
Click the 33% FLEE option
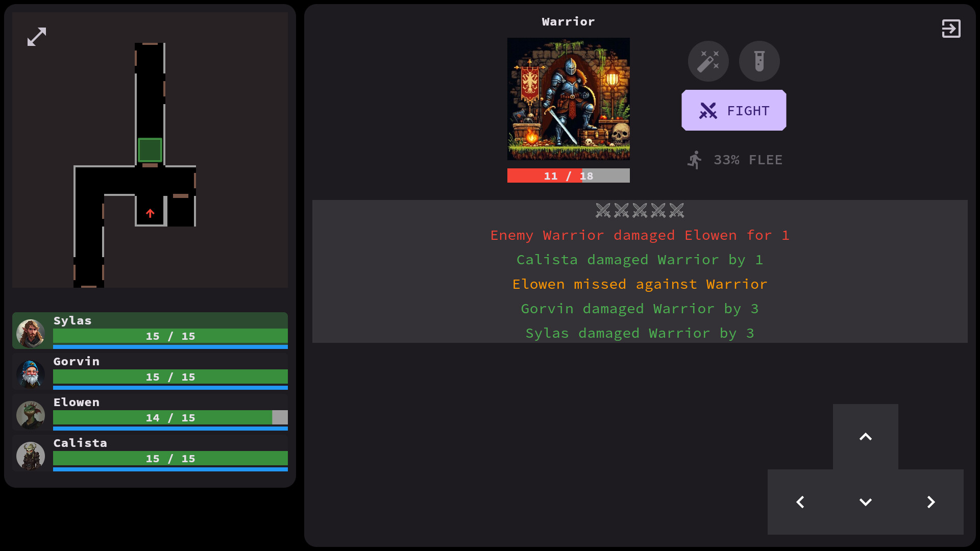tap(735, 160)
